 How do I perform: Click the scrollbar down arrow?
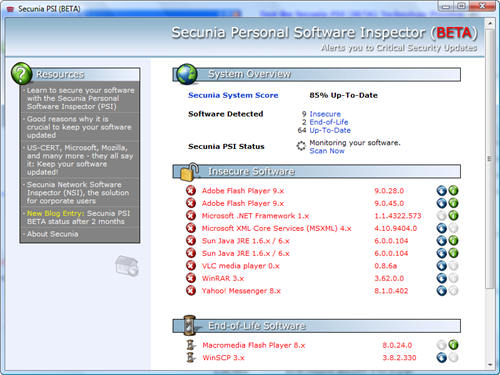pos(490,365)
